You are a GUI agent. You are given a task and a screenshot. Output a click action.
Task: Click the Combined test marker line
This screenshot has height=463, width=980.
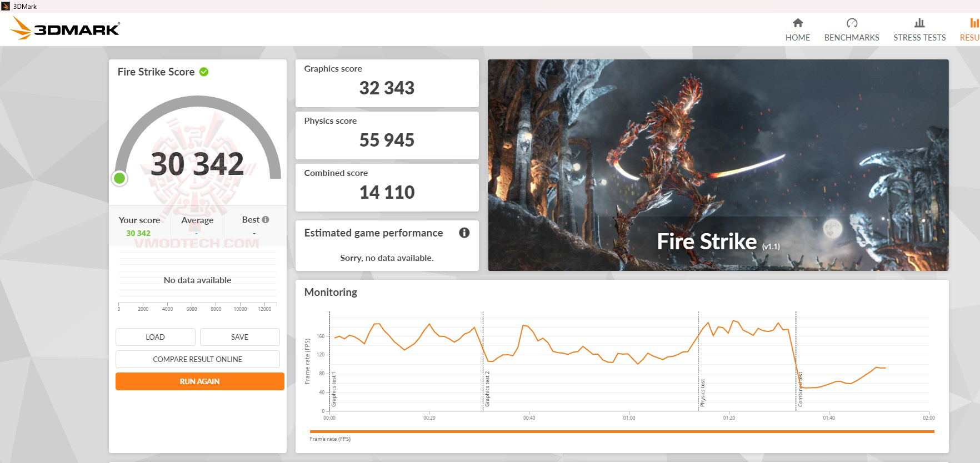tap(796, 361)
